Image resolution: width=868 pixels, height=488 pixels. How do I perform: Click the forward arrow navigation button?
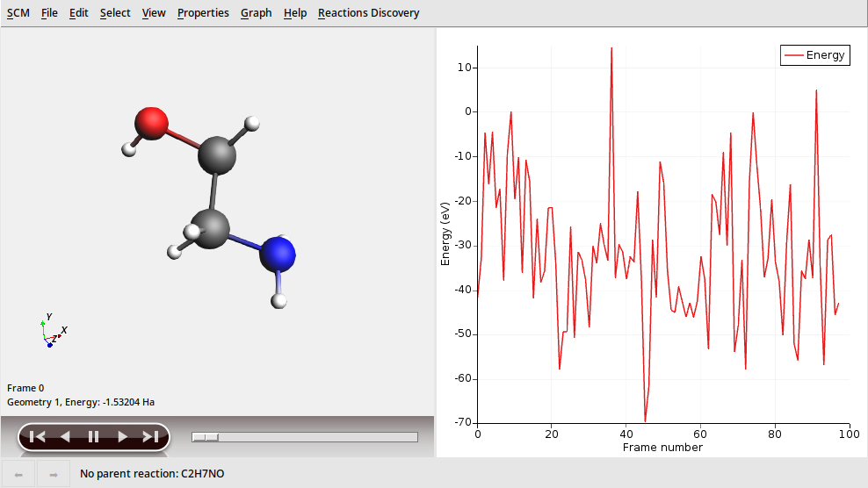54,474
